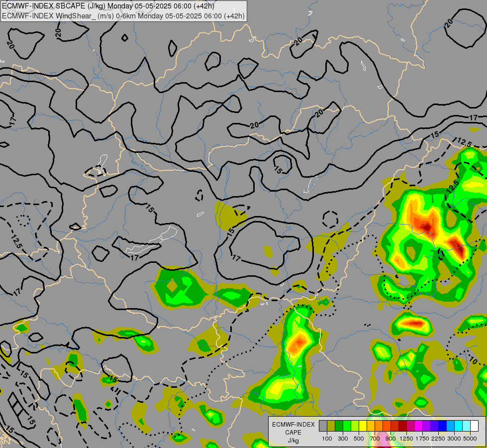This screenshot has height=448, width=487.
Task: Select the olive legend swatch
Action: coord(331,426)
